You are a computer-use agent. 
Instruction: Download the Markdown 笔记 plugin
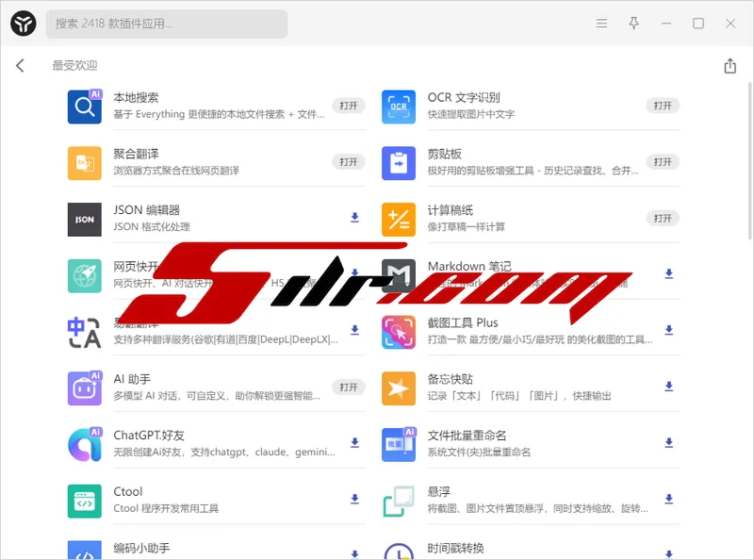(x=668, y=273)
